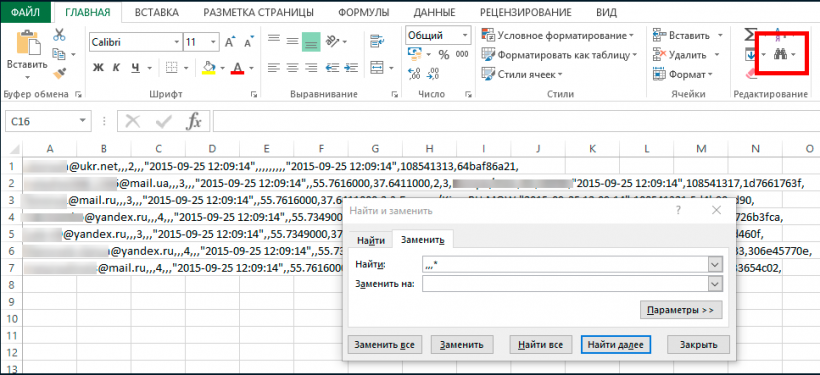Apply yellow fill color bucket
The height and width of the screenshot is (375, 820).
209,67
